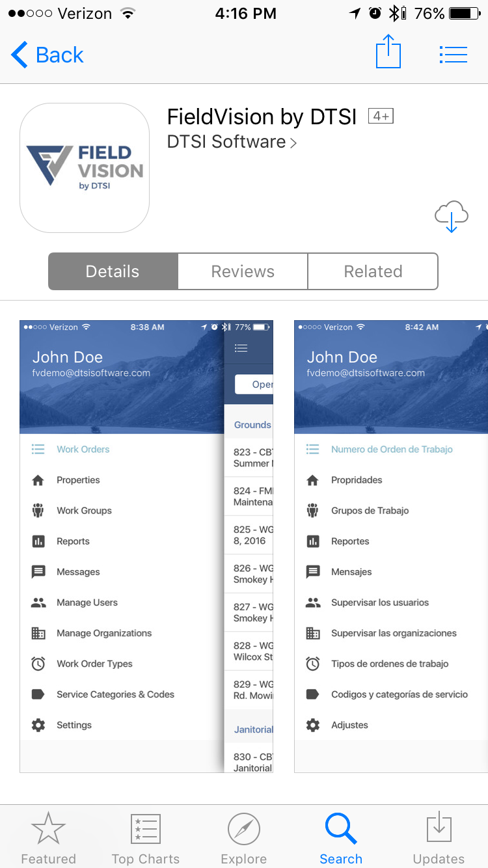Image resolution: width=488 pixels, height=868 pixels.
Task: Tap the Back button
Action: 47,55
